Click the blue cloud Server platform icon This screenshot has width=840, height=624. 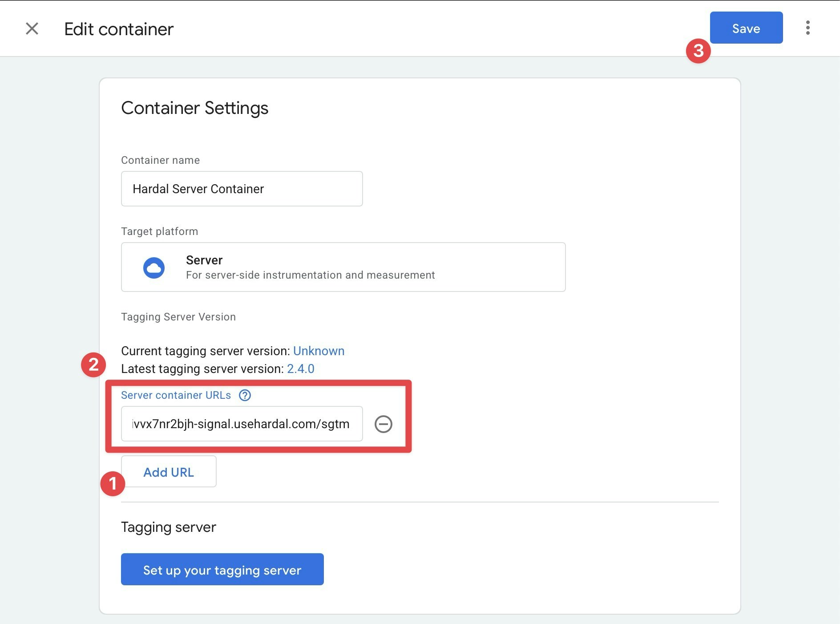[154, 267]
